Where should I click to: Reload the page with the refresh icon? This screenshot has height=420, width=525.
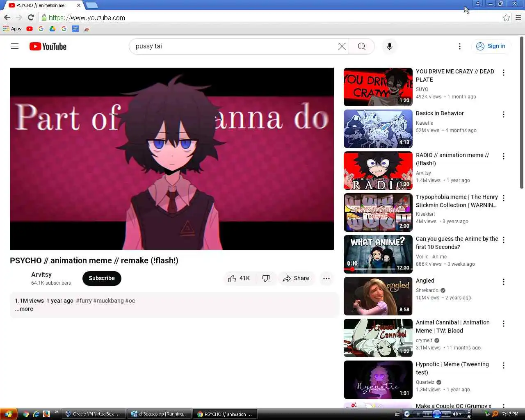point(31,18)
